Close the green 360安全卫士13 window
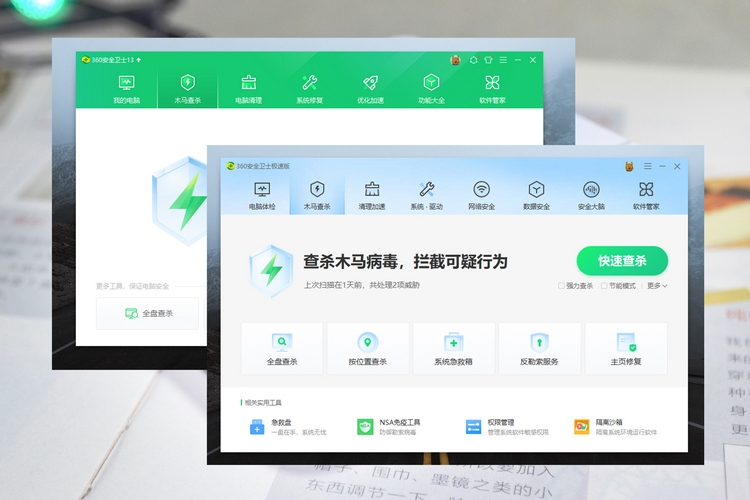This screenshot has height=500, width=750. [x=533, y=60]
